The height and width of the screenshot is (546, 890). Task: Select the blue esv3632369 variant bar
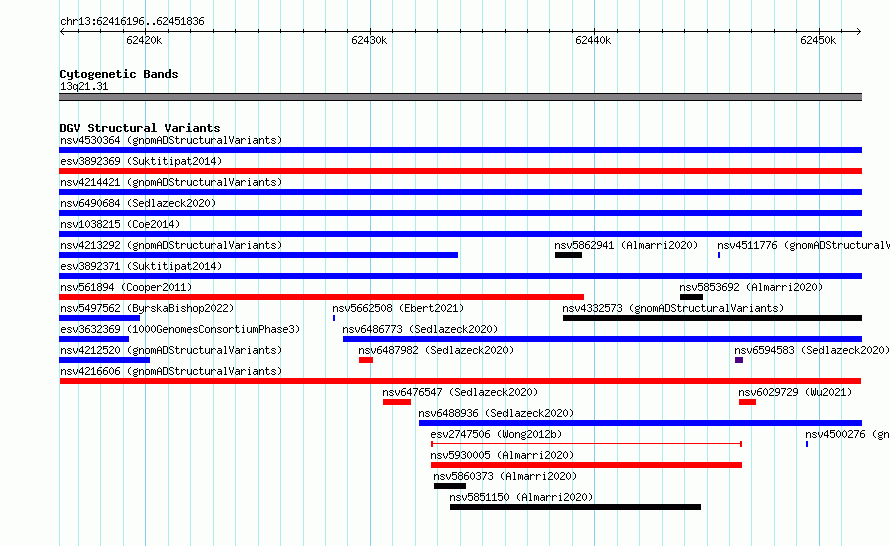pos(94,339)
